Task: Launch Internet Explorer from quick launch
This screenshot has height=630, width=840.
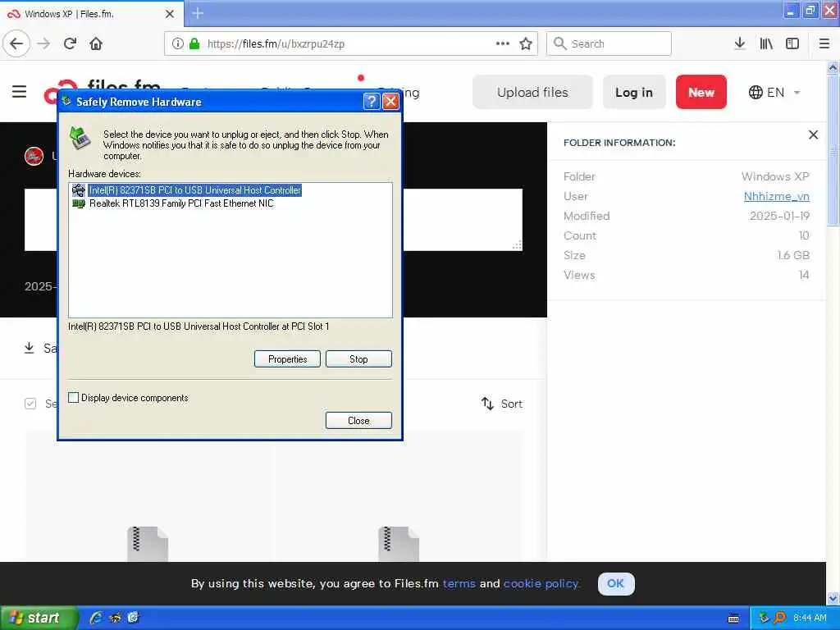Action: (96, 618)
